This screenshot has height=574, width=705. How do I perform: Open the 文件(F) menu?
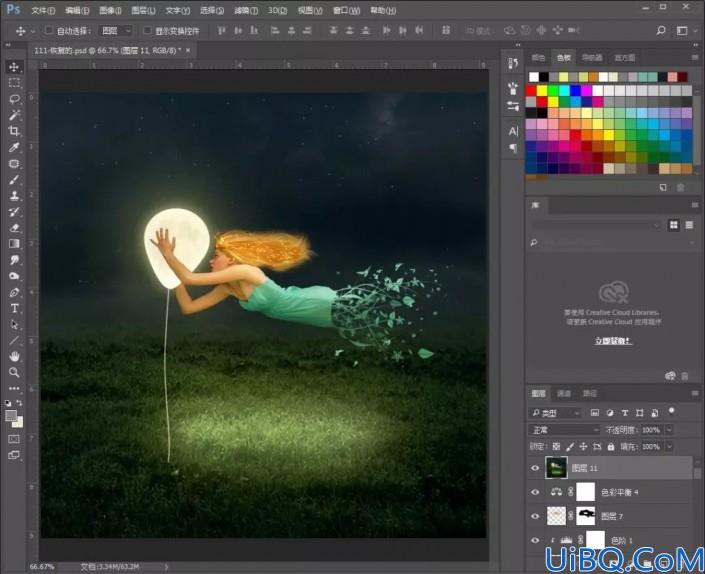(43, 10)
